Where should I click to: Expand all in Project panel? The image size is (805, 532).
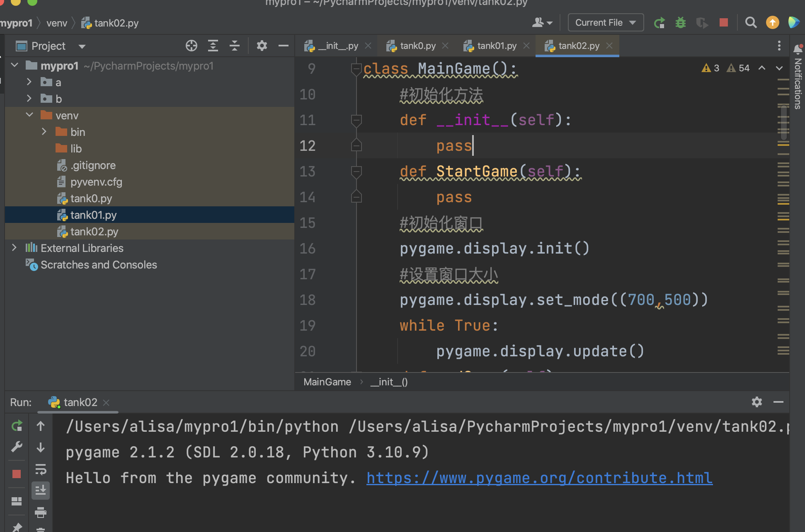[x=213, y=46]
